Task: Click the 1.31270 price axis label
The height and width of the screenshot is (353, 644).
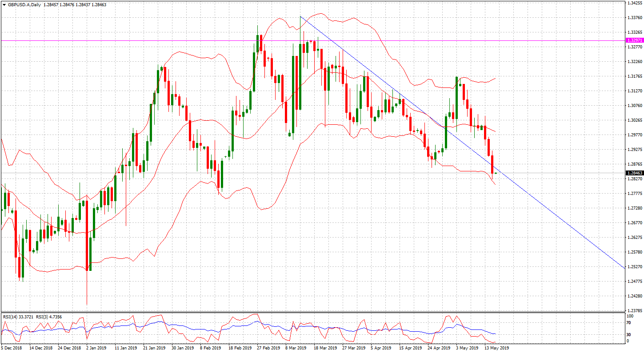Action: 634,91
